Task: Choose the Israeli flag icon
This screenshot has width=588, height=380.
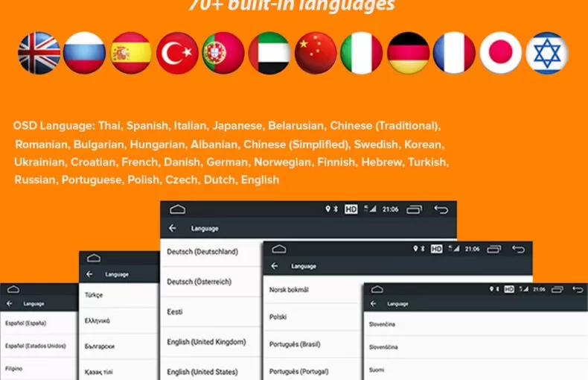Action: pos(547,53)
